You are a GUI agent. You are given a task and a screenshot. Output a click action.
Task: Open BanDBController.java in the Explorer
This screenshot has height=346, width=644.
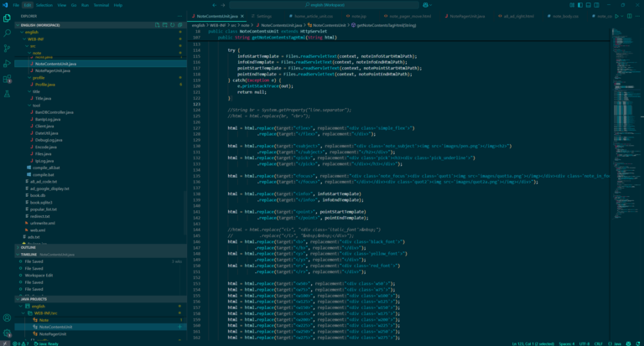tap(55, 112)
